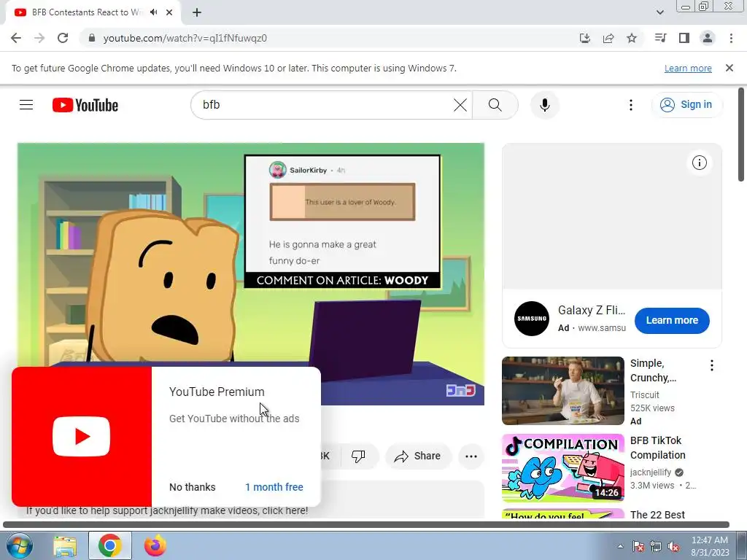
Task: Share this page from address bar
Action: pyautogui.click(x=608, y=38)
